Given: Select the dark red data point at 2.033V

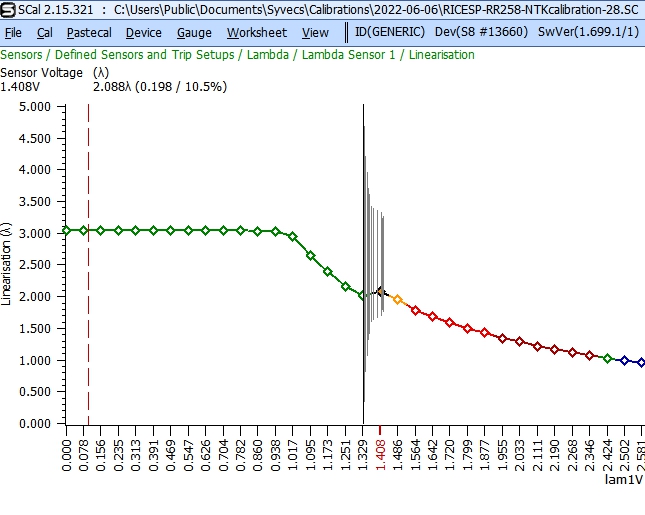Looking at the screenshot, I should pos(520,341).
